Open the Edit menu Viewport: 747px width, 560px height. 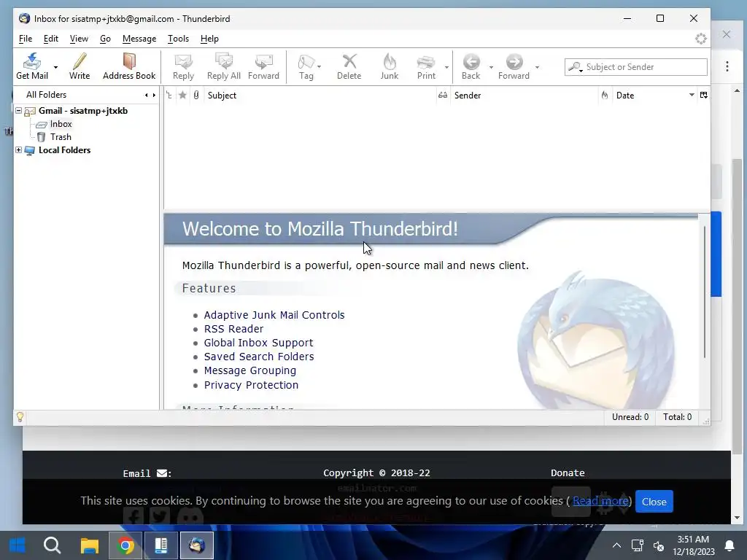50,39
